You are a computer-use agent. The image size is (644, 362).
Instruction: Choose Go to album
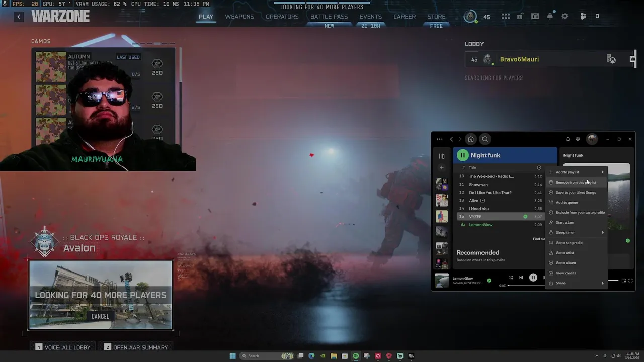coord(577,263)
